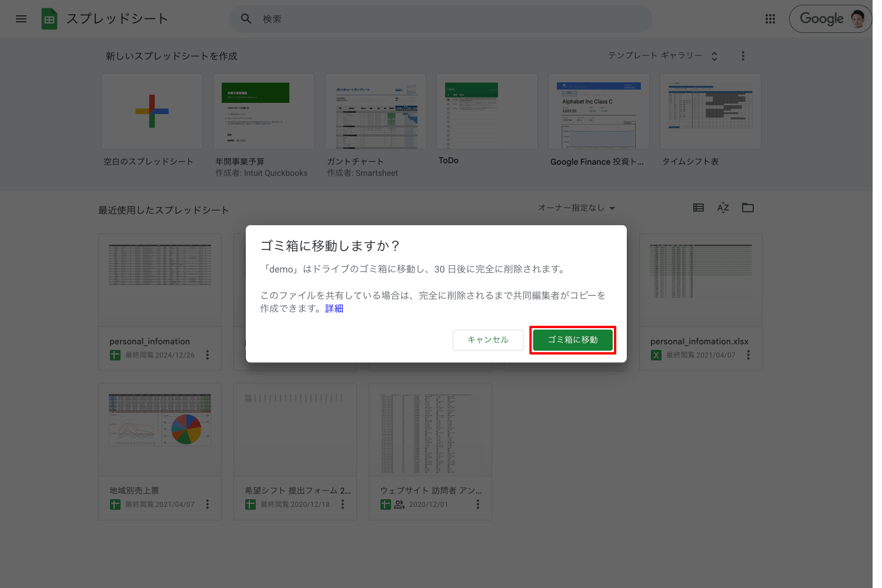Open more options for personal_infomation.xlsx
This screenshot has width=882, height=588.
pyautogui.click(x=748, y=355)
